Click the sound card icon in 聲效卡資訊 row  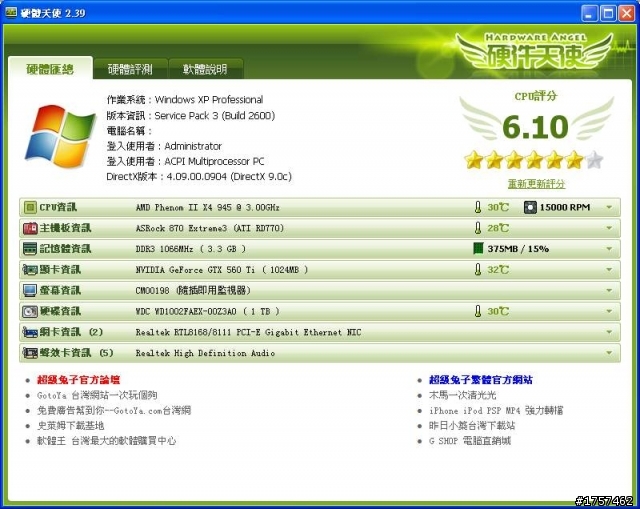point(30,353)
